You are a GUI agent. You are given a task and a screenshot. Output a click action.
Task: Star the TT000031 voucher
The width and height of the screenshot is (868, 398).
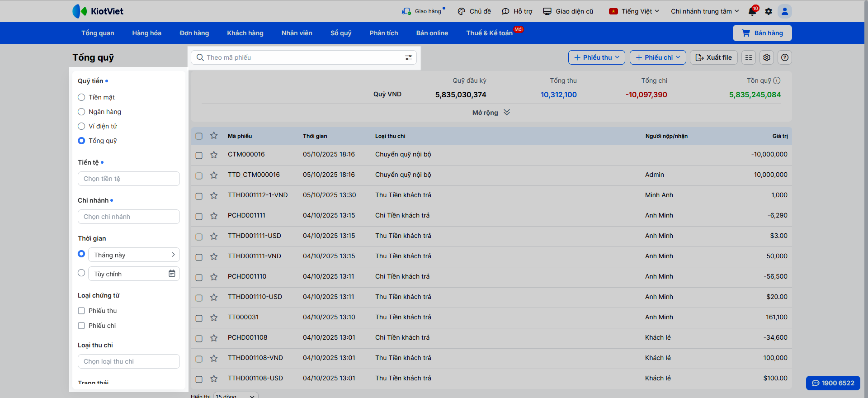coord(214,317)
